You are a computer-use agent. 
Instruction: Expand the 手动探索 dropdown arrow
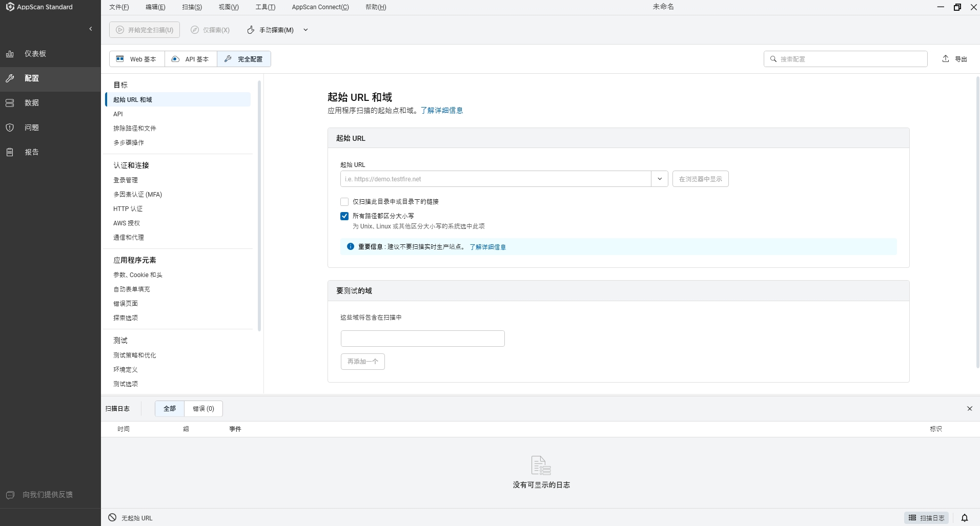coord(305,30)
